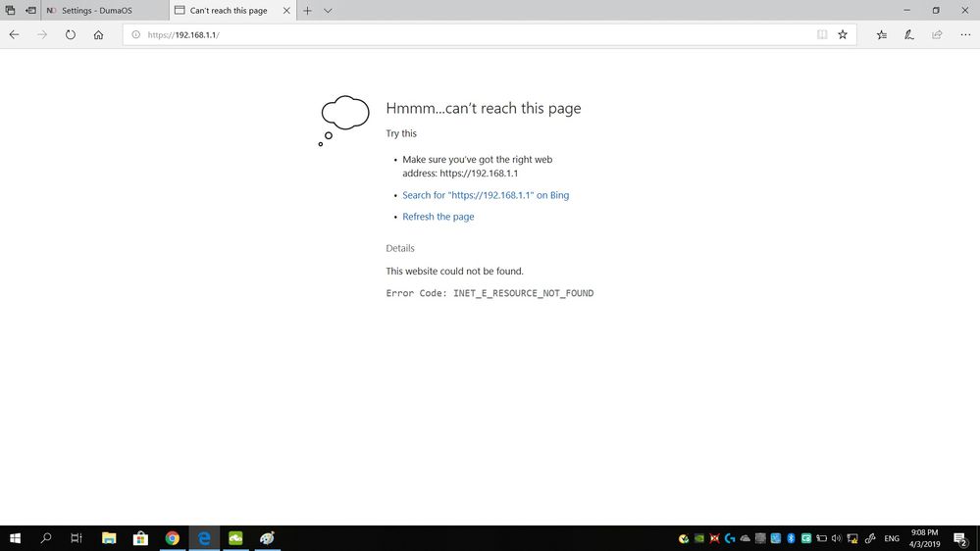
Task: Open the tabs you've set aside icon
Action: [x=10, y=11]
